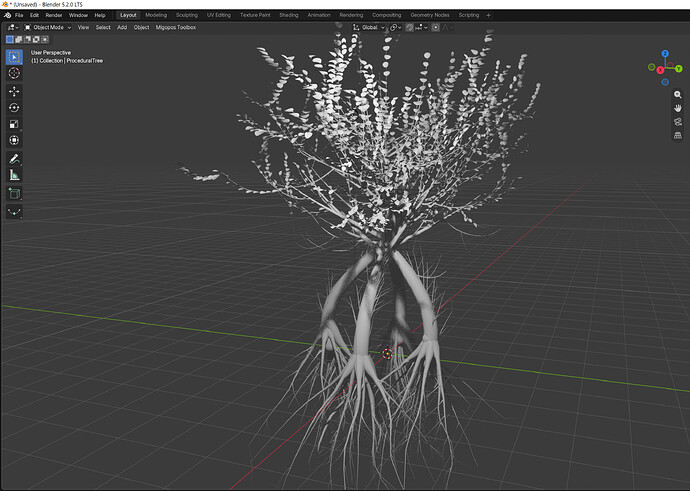Open the Blender logo menu
The width and height of the screenshot is (690, 491).
point(7,15)
